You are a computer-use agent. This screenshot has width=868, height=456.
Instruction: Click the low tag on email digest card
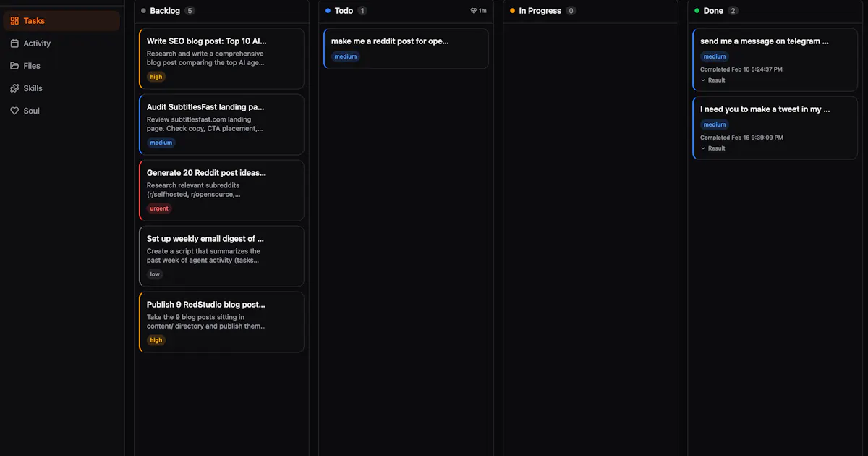155,274
